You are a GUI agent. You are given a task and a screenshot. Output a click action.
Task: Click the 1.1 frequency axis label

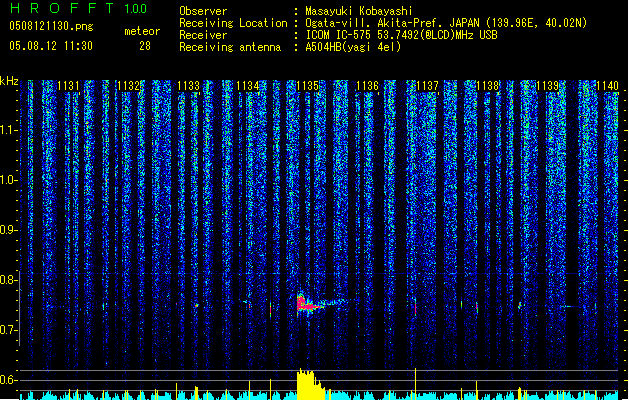[x=9, y=130]
